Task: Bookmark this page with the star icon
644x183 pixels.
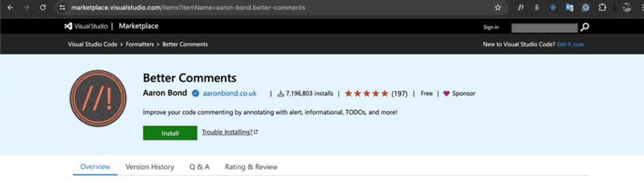Action: click(x=498, y=8)
